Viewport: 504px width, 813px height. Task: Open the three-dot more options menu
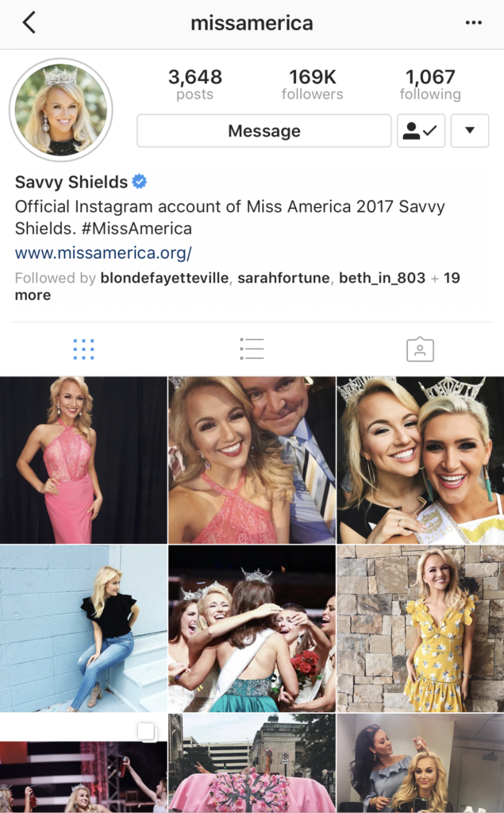[473, 23]
